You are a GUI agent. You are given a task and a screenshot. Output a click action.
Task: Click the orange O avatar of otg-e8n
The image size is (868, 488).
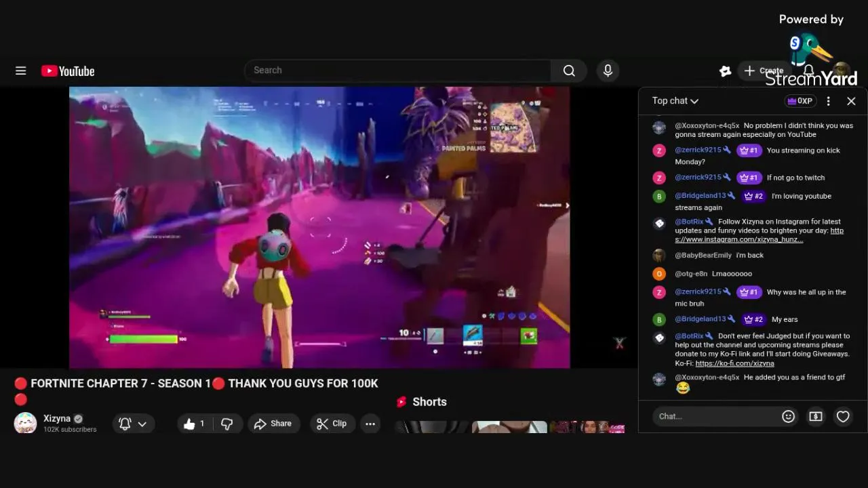(659, 274)
